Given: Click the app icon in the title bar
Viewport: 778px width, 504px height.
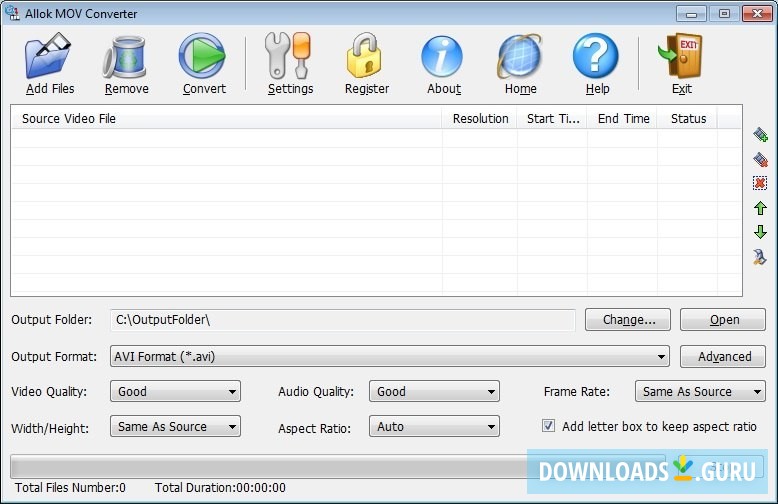Looking at the screenshot, I should (12, 13).
